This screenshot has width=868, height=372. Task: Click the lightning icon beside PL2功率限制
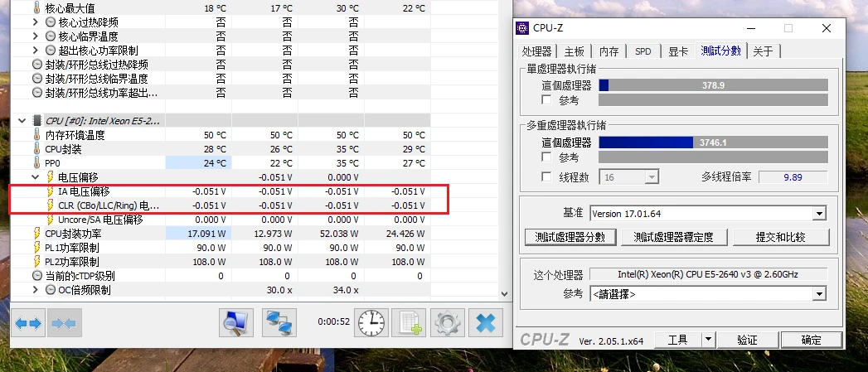[37, 262]
